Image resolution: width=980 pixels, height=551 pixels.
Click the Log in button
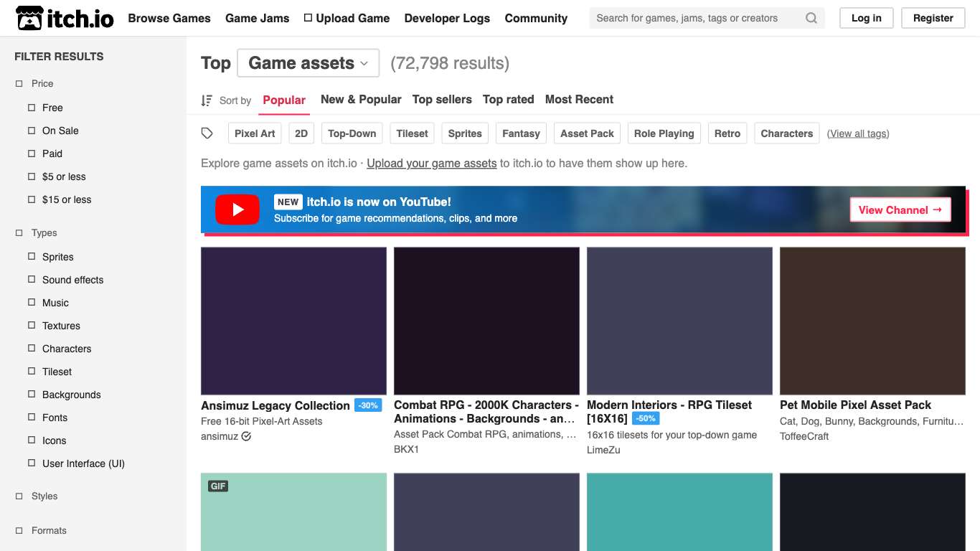pos(867,18)
